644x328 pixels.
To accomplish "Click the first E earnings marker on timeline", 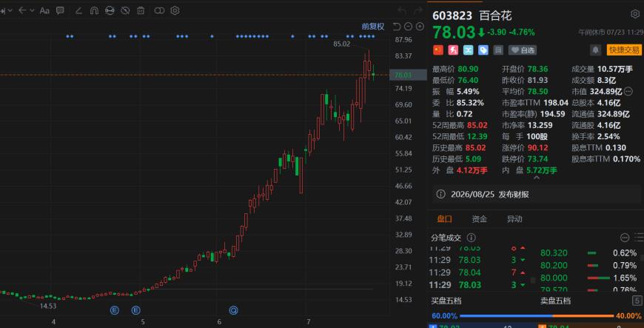I will point(115,310).
